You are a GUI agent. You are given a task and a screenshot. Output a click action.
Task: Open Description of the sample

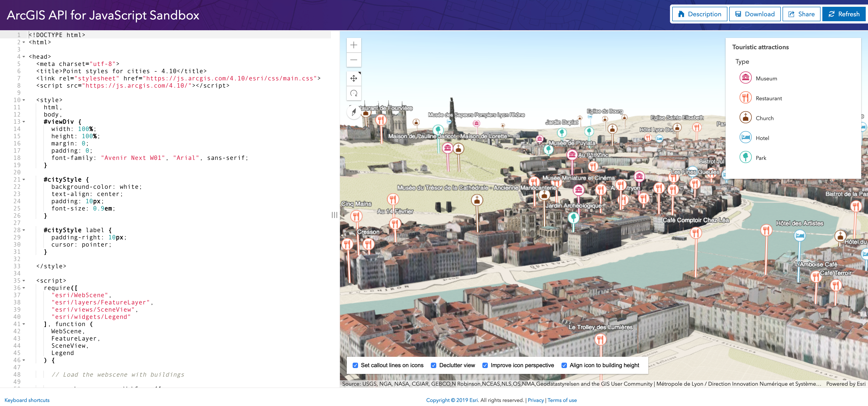tap(700, 14)
